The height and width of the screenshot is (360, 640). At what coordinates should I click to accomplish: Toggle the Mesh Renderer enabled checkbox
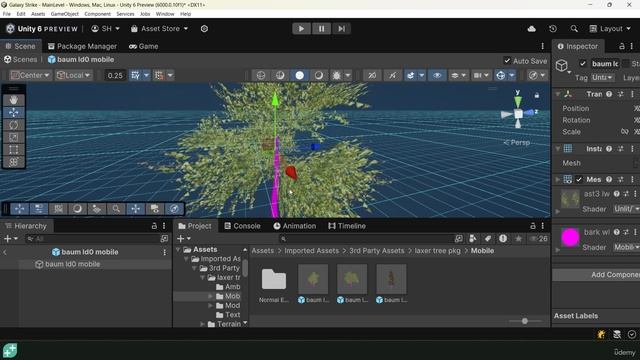pyautogui.click(x=579, y=180)
